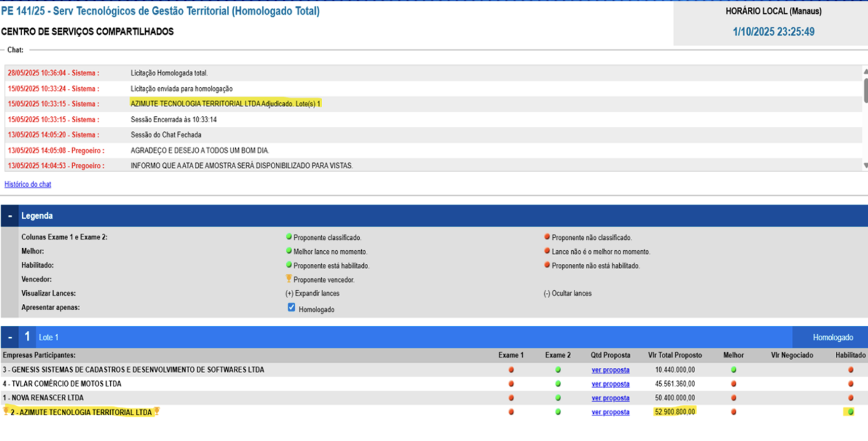Uncheck the Homologado checkbox
Screen dimensions: 868x441
(291, 308)
